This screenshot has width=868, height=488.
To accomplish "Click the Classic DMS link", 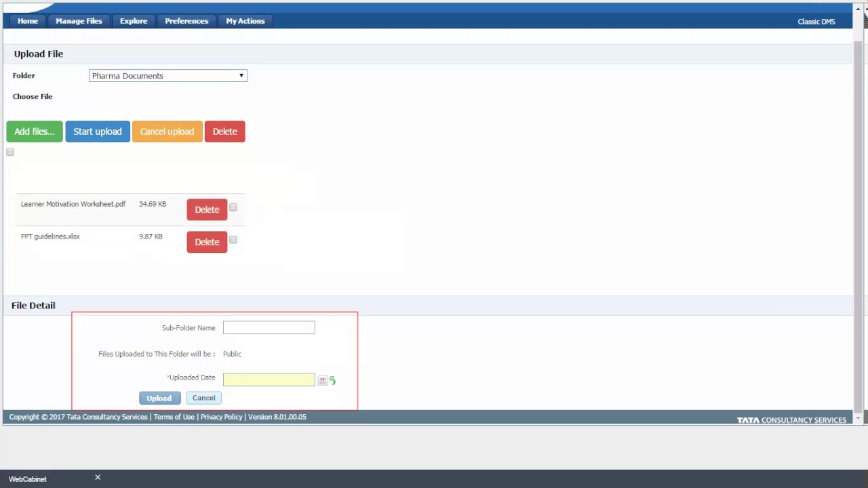I will click(x=816, y=22).
